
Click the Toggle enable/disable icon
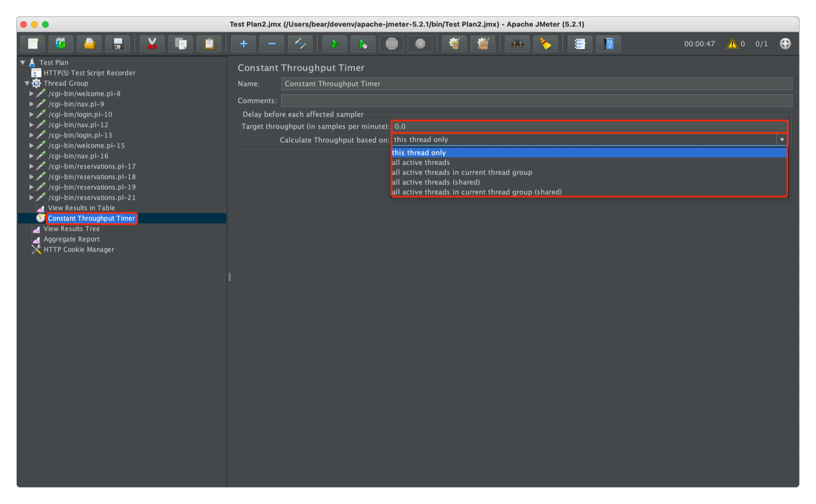301,44
